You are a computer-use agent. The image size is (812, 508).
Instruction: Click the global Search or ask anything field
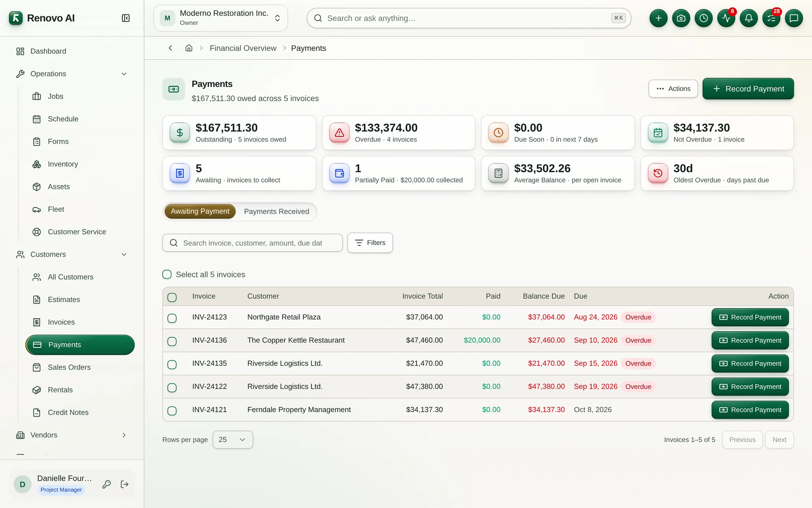tap(469, 18)
